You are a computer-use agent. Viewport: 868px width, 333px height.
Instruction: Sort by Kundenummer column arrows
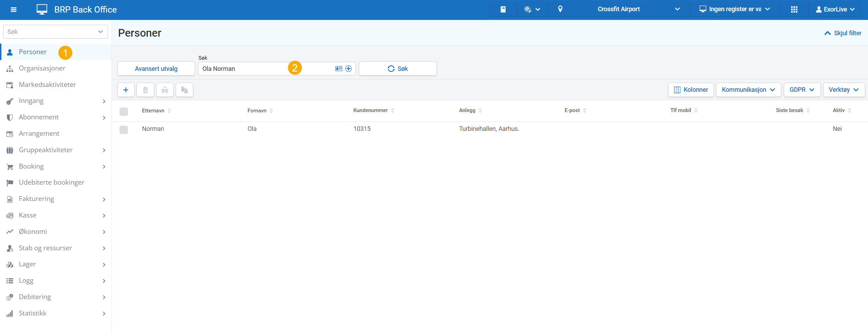tap(392, 110)
